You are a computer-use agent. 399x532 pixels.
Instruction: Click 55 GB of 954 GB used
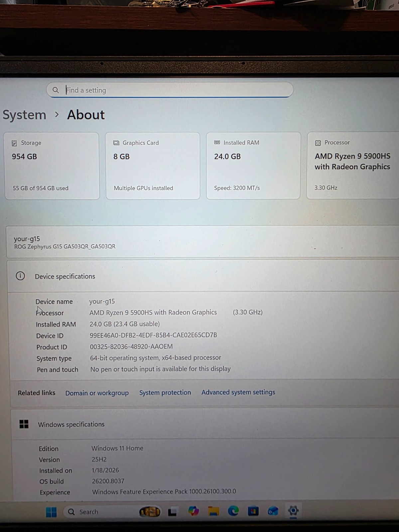click(x=41, y=188)
